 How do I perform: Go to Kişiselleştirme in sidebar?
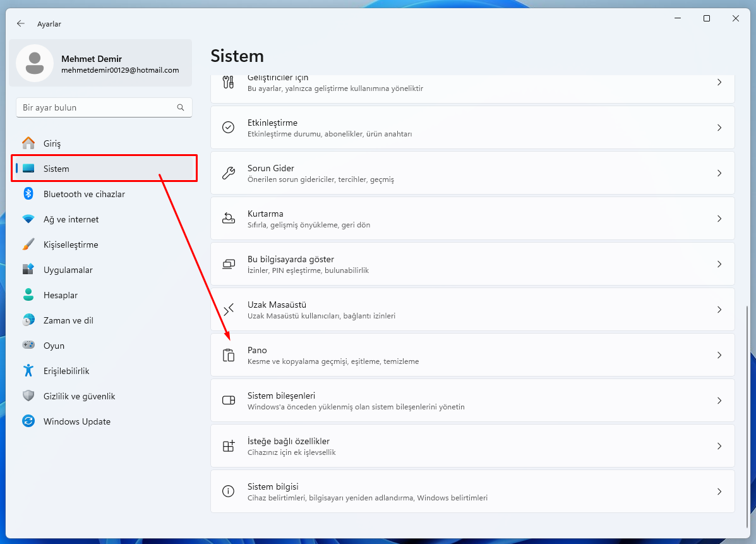71,245
